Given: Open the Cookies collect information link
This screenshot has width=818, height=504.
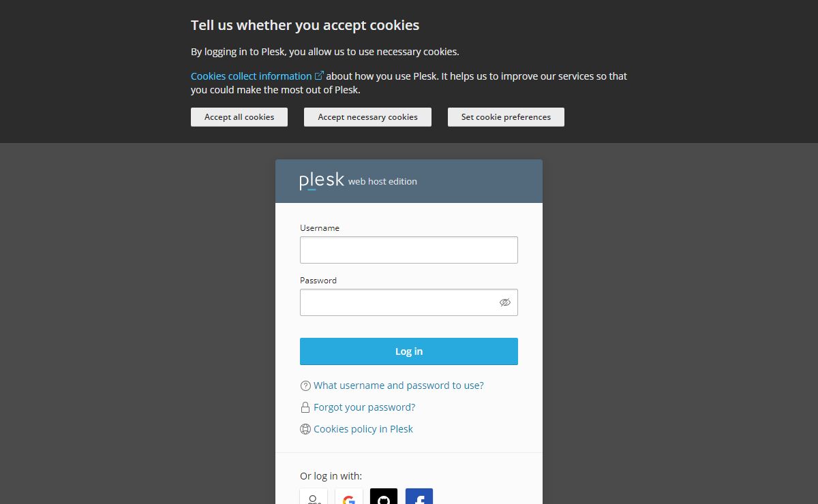Looking at the screenshot, I should tap(251, 76).
